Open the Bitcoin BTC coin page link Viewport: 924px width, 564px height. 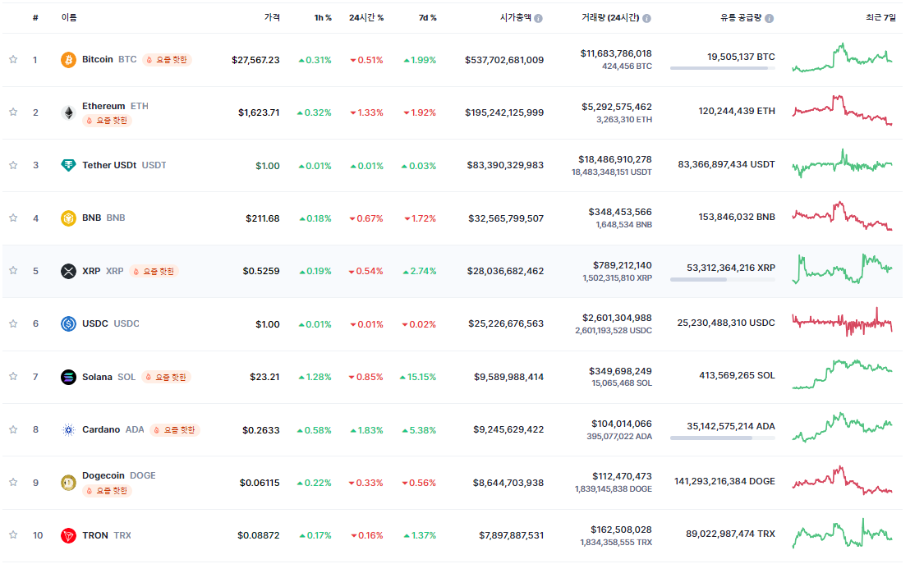tap(109, 59)
